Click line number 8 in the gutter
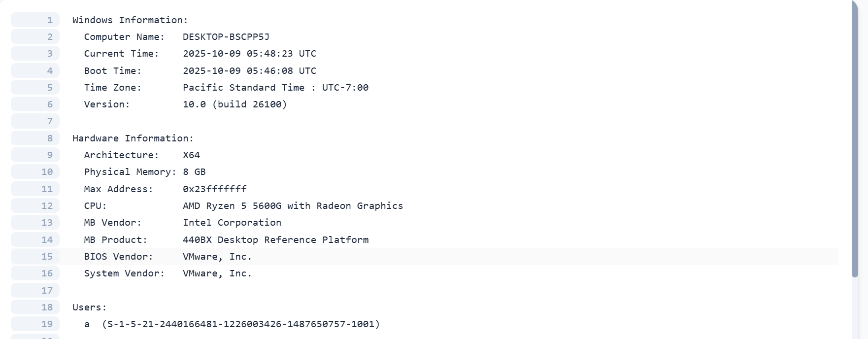The height and width of the screenshot is (339, 868). tap(50, 138)
